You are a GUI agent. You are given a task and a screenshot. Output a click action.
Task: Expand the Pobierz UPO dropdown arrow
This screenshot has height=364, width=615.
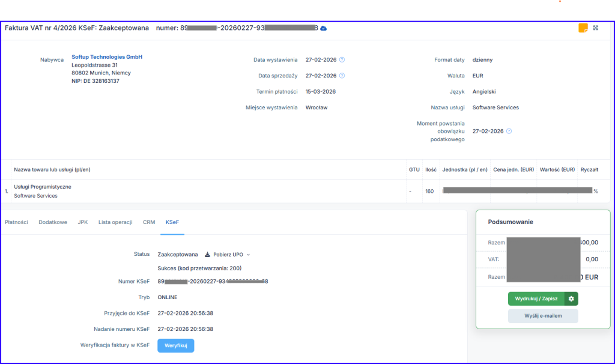pos(249,255)
